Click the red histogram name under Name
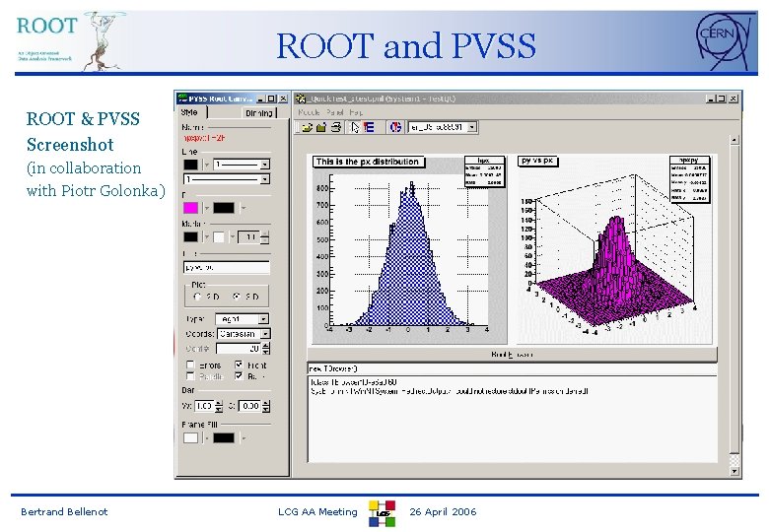769x532 pixels. click(203, 138)
